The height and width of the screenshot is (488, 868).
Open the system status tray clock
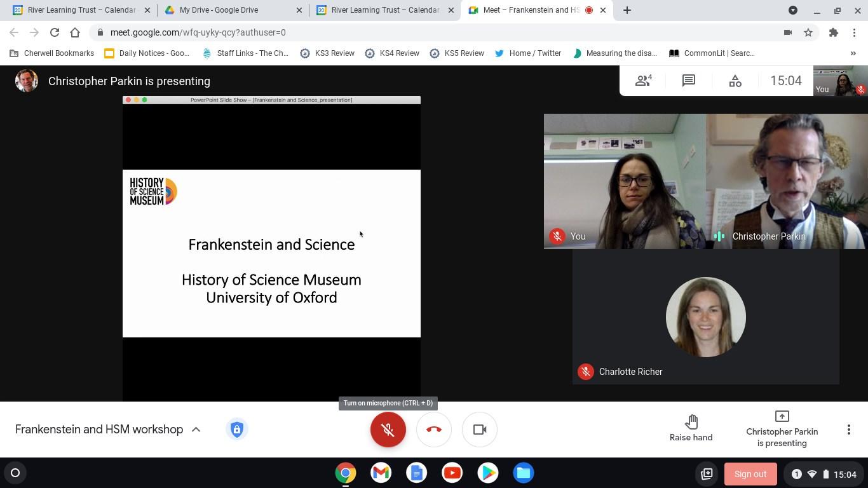[824, 474]
